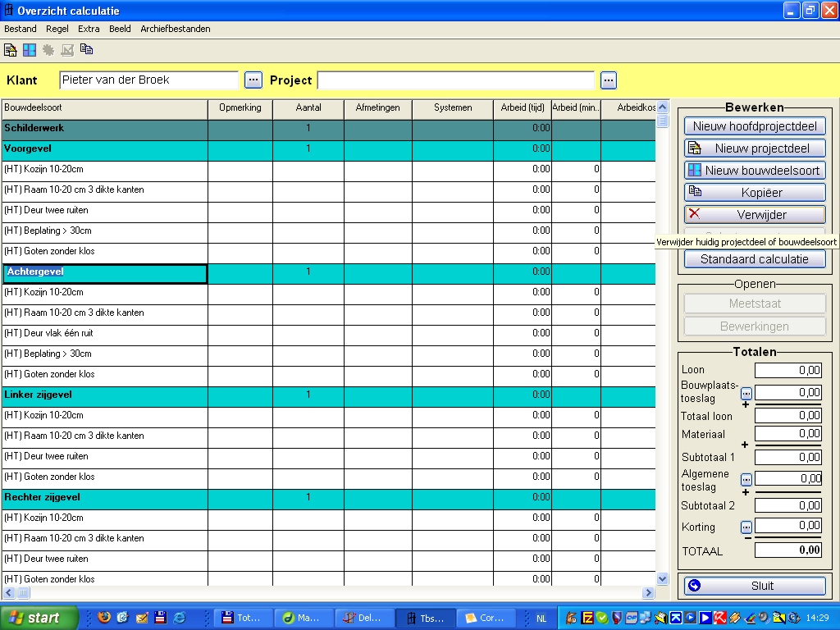Open the Regel menu
Viewport: 840px width, 630px height.
(x=57, y=29)
